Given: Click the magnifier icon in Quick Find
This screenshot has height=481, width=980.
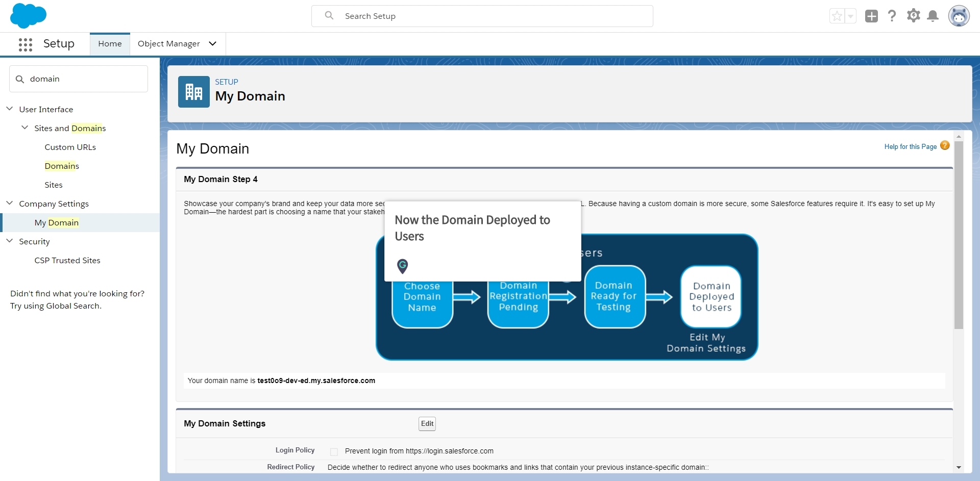Looking at the screenshot, I should coord(20,79).
